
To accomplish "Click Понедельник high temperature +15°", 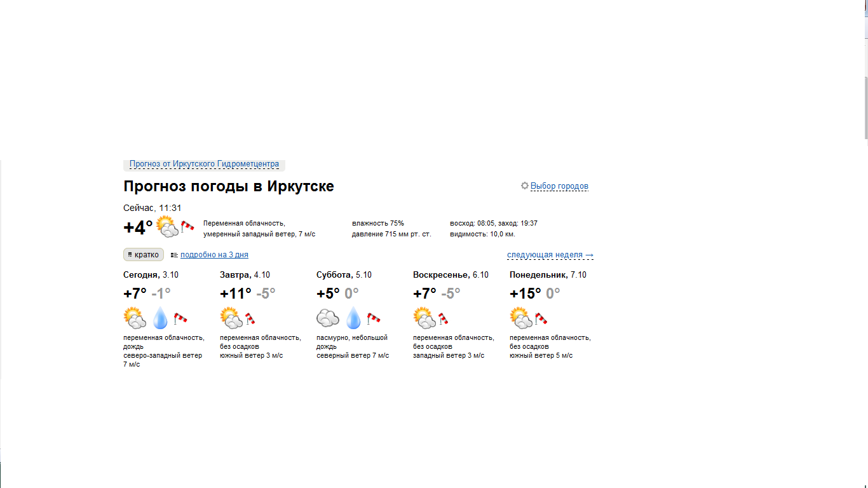I will click(526, 294).
